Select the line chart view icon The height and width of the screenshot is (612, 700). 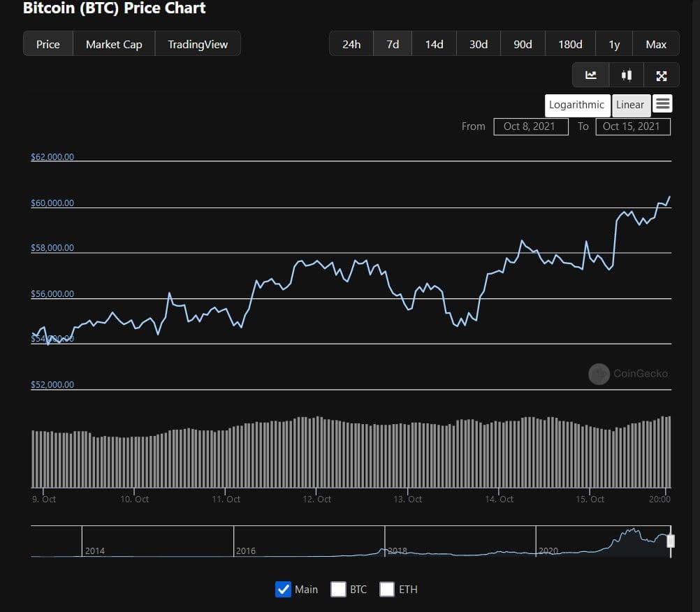click(590, 75)
